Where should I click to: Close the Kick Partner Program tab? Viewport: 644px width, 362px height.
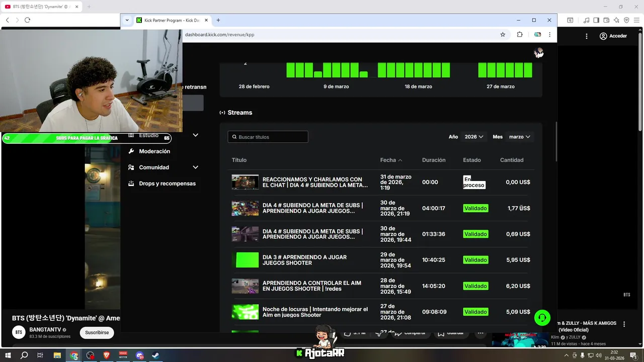coord(206,20)
